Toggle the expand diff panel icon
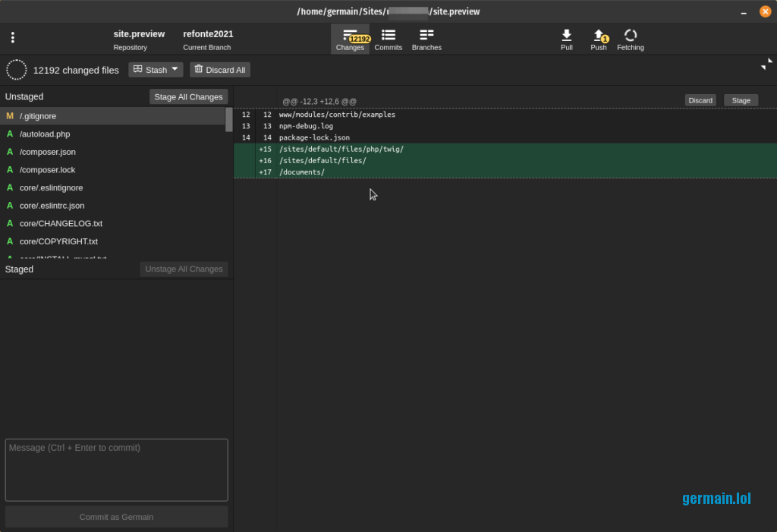 click(766, 65)
